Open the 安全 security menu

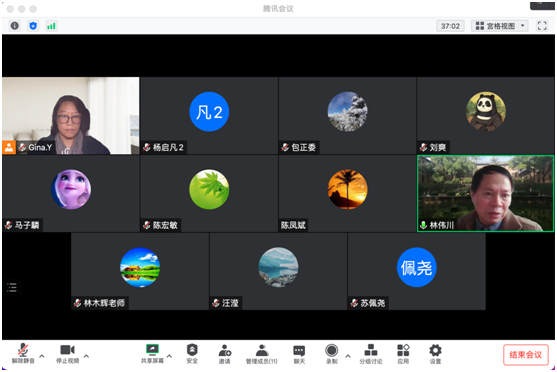click(192, 353)
